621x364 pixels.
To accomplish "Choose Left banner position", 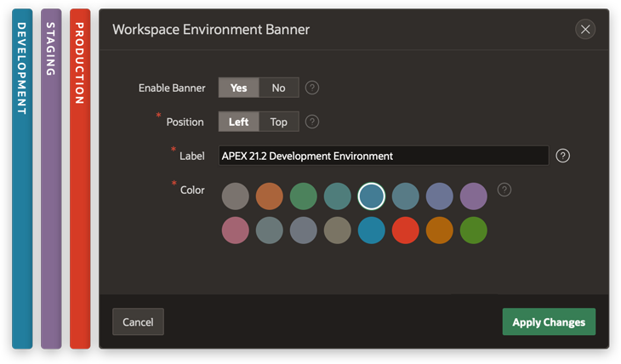I will [x=238, y=122].
